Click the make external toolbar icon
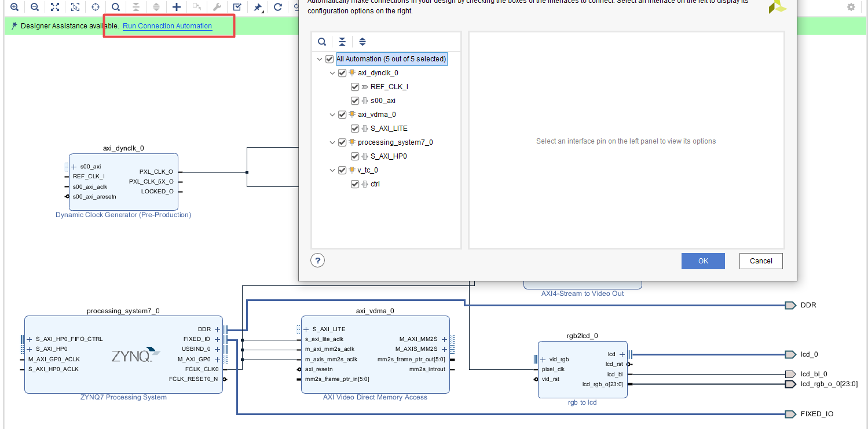Image resolution: width=868 pixels, height=429 pixels. pyautogui.click(x=197, y=7)
